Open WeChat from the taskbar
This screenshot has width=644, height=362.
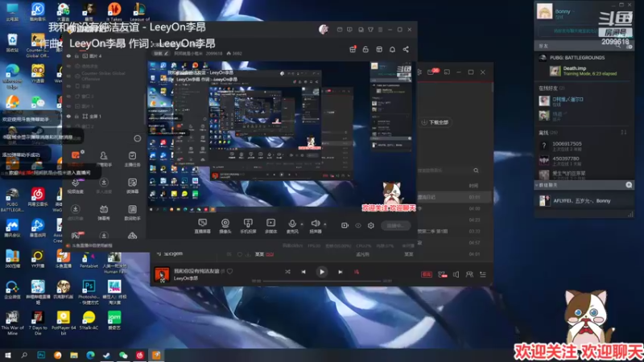pos(123,355)
